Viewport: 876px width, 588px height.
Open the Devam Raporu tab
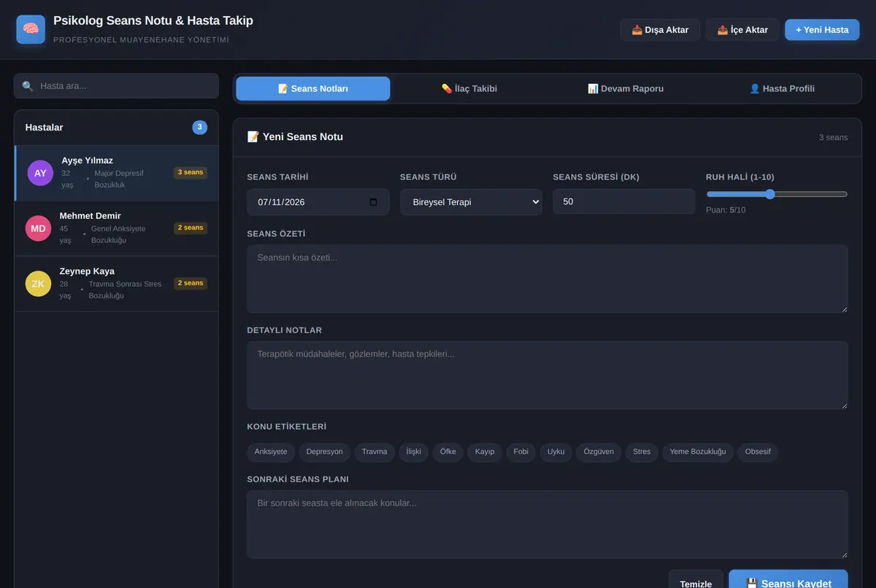coord(626,88)
